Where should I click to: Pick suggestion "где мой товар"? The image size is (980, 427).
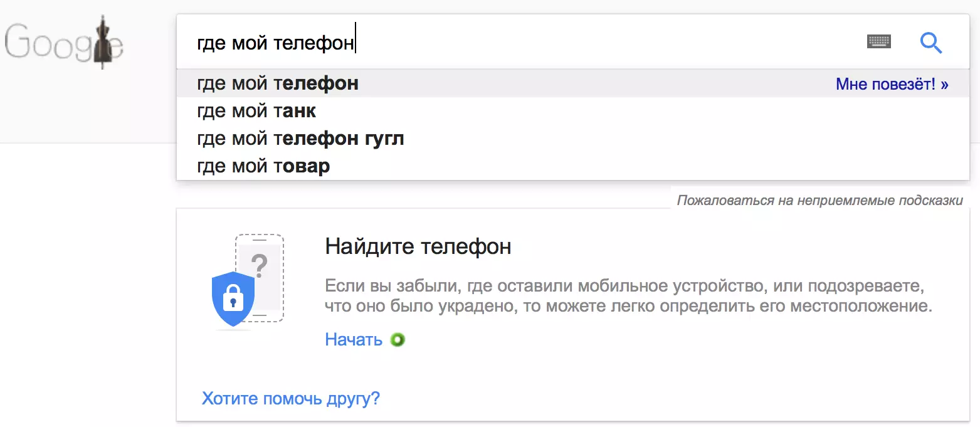click(573, 166)
